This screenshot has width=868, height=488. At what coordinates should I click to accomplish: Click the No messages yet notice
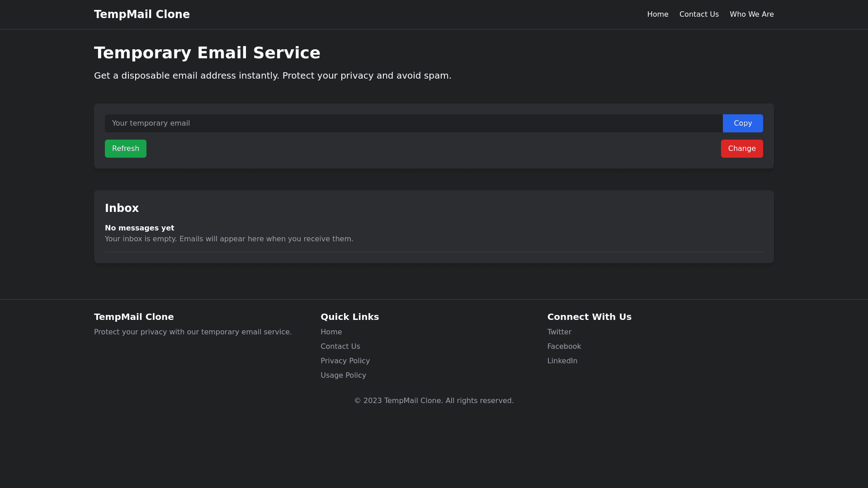coord(139,228)
